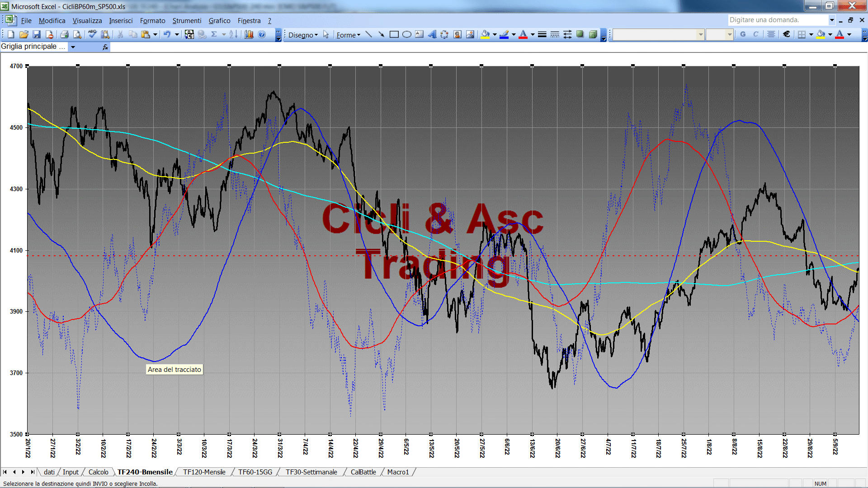Click the Insert WordArt icon

point(432,34)
